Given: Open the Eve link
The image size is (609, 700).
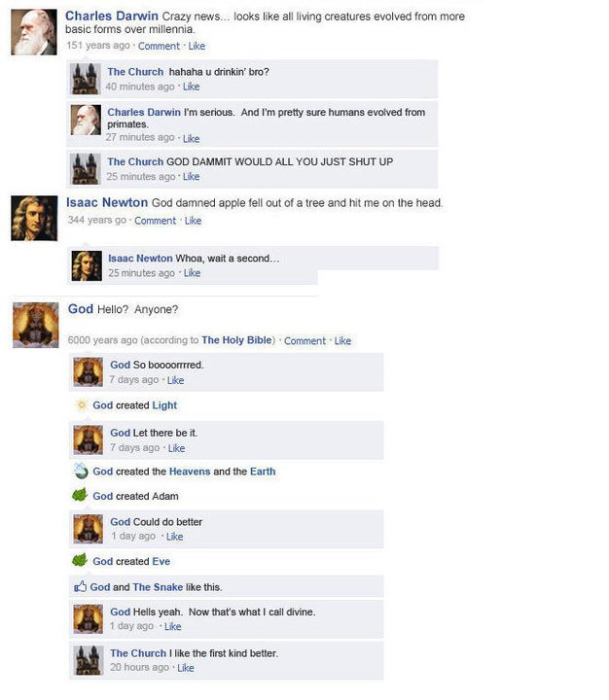Looking at the screenshot, I should (161, 561).
